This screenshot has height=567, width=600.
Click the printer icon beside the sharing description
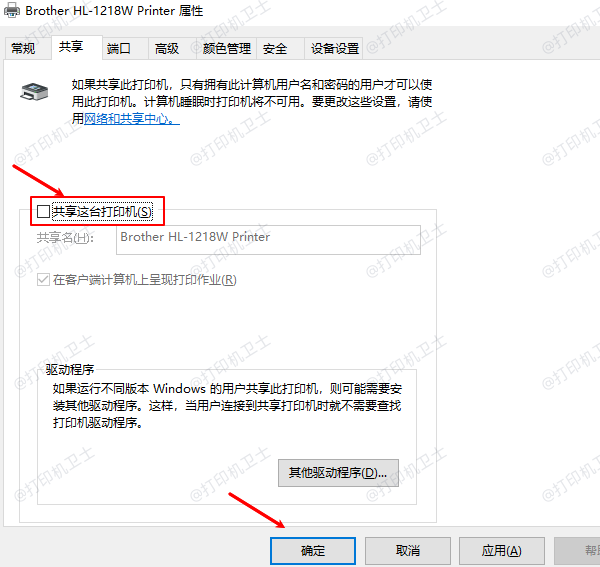34,92
